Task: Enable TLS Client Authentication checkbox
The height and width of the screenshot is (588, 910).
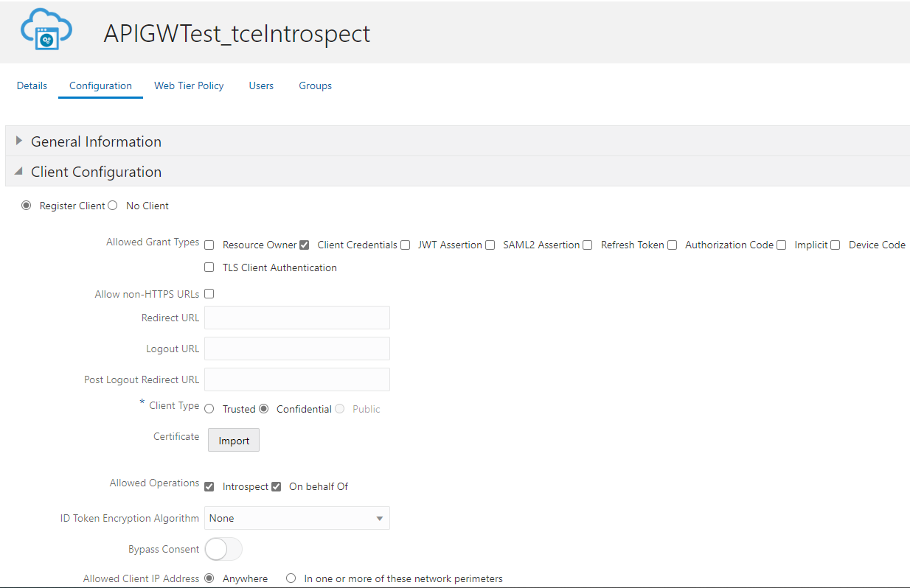Action: click(209, 267)
